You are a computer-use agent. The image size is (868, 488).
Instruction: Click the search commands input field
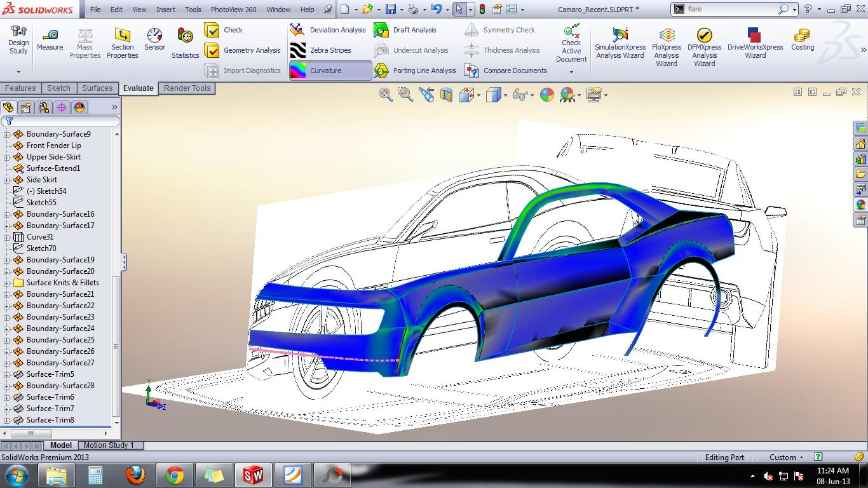(731, 10)
